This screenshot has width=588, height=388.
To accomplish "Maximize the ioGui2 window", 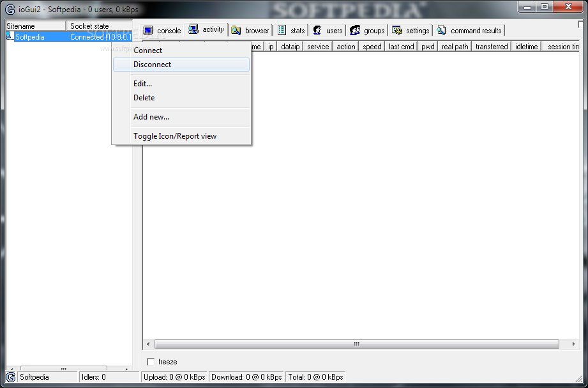I will [x=545, y=6].
